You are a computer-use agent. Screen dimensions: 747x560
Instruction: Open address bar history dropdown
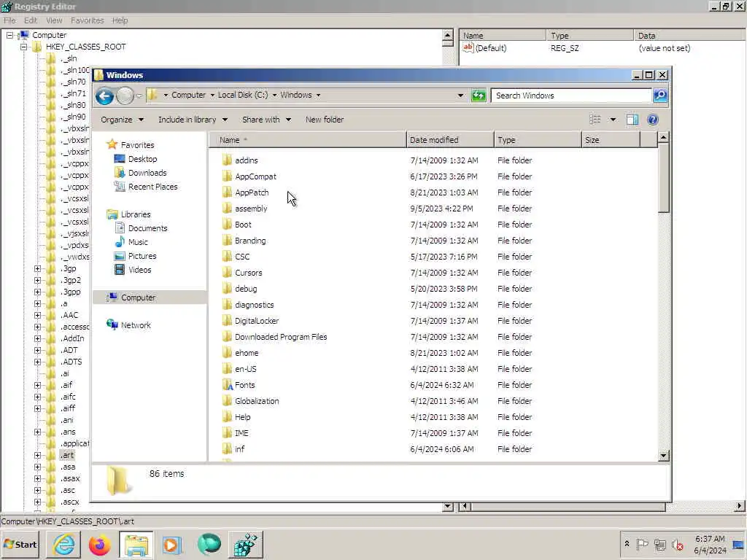[460, 96]
